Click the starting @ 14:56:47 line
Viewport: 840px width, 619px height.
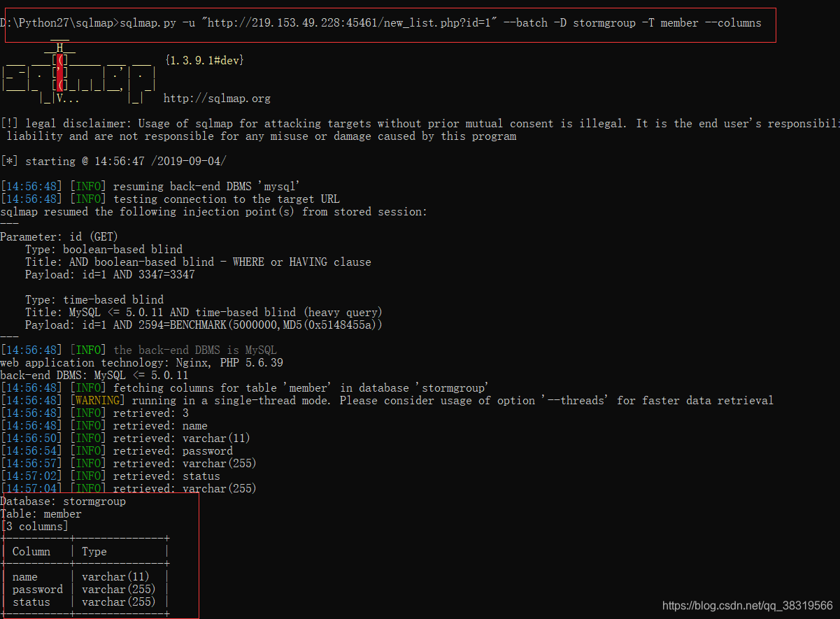(113, 162)
